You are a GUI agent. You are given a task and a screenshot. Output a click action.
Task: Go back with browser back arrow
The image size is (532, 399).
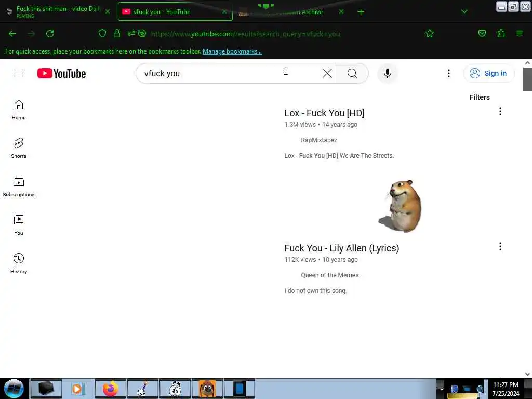[12, 34]
